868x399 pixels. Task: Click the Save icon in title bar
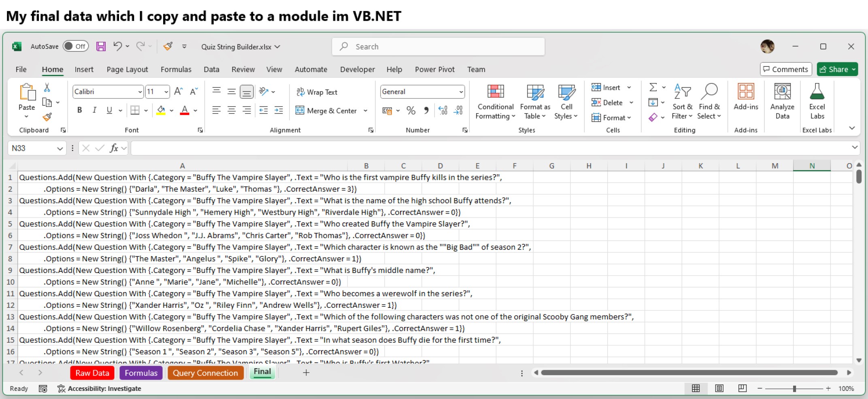coord(101,47)
